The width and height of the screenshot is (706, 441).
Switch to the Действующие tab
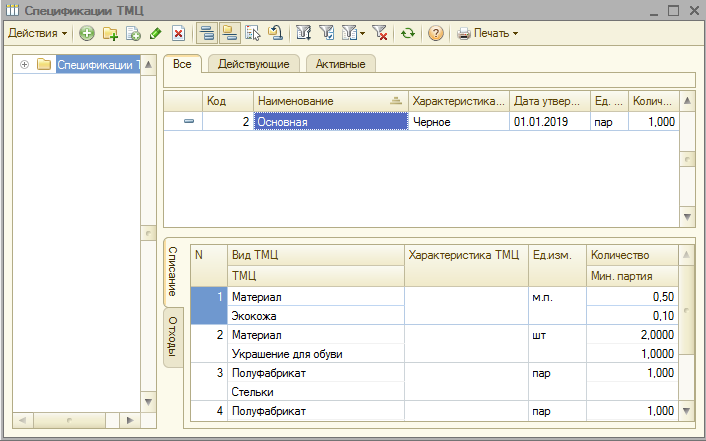point(254,64)
